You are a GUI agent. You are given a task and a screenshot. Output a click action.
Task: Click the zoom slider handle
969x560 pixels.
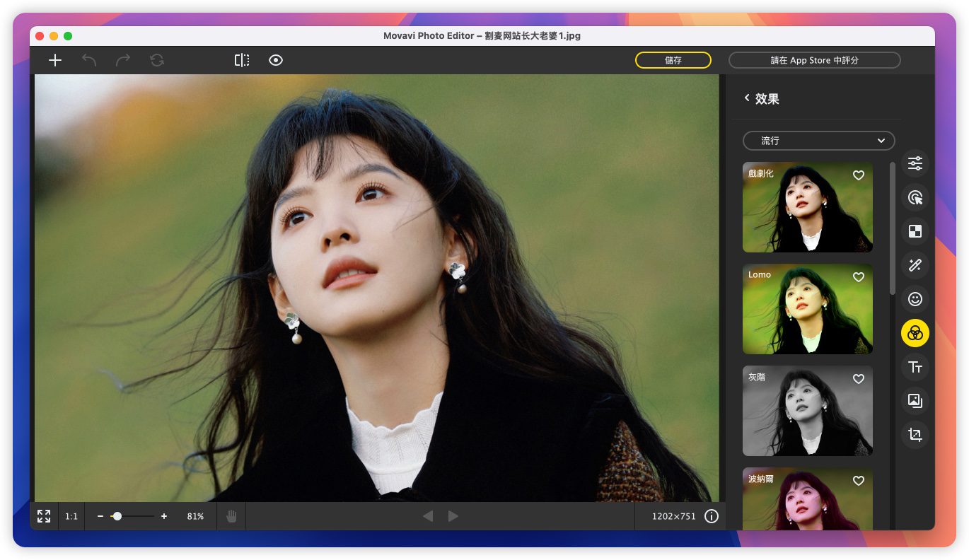[117, 516]
